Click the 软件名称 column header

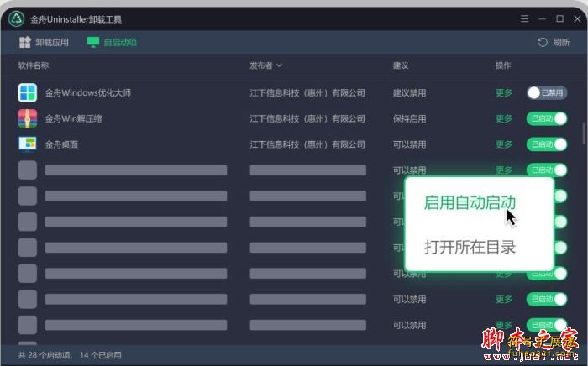tap(34, 65)
